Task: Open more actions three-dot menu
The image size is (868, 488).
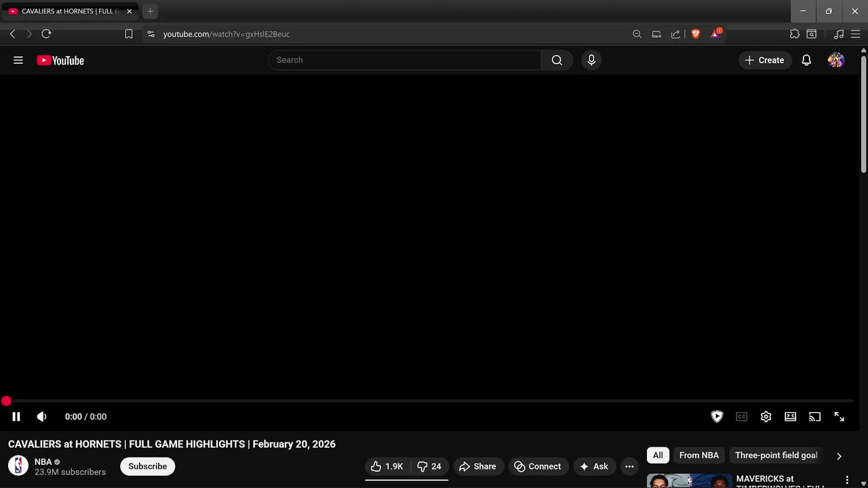Action: 629,466
